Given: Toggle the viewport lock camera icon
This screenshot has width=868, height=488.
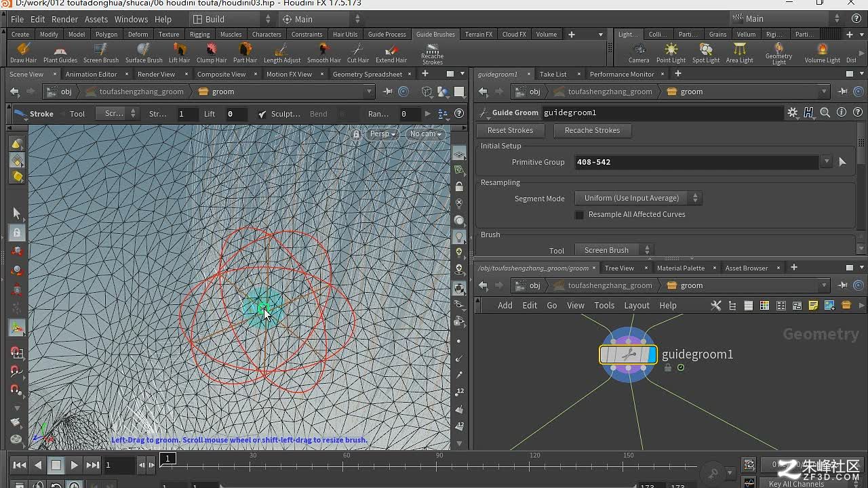Looking at the screenshot, I should coord(356,134).
